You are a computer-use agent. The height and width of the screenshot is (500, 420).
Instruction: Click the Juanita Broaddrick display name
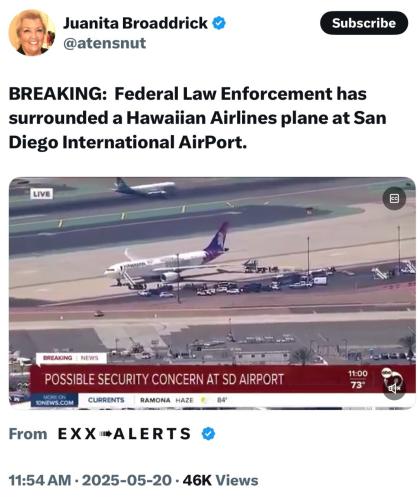(x=135, y=23)
